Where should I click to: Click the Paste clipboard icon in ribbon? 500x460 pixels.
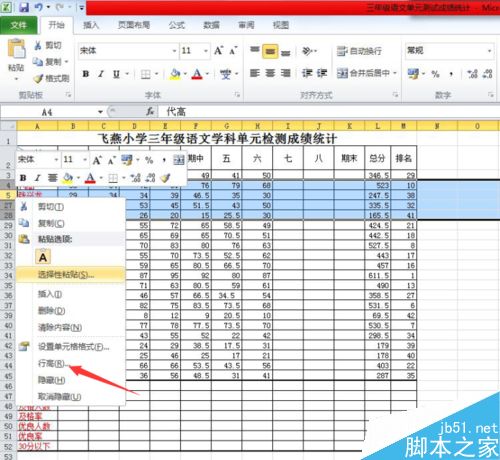pos(16,50)
